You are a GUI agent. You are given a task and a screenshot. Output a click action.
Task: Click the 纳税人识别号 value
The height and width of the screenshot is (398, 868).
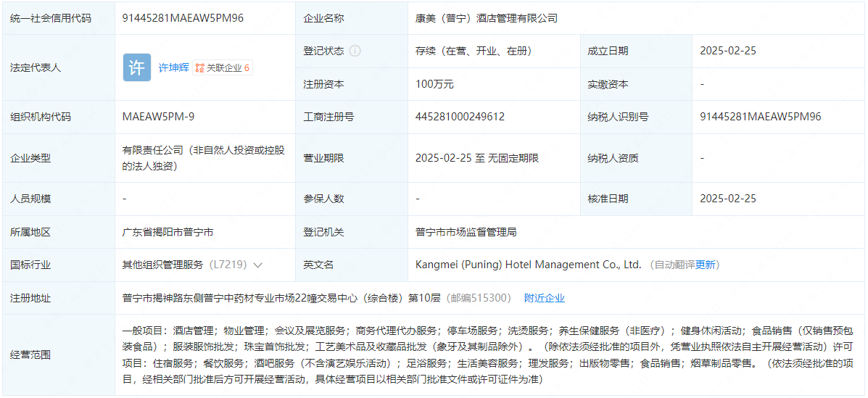[760, 117]
